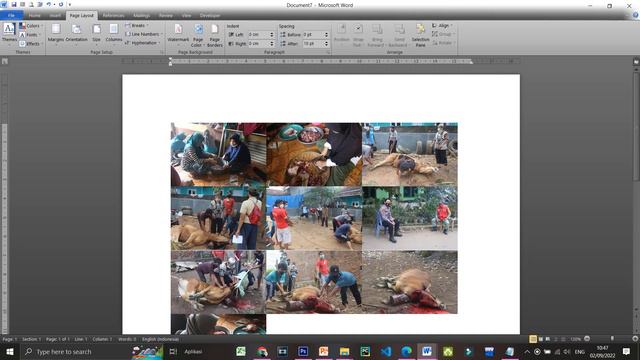Click the Spacing Before value field
Screen dimensions: 640x360
[x=313, y=35]
